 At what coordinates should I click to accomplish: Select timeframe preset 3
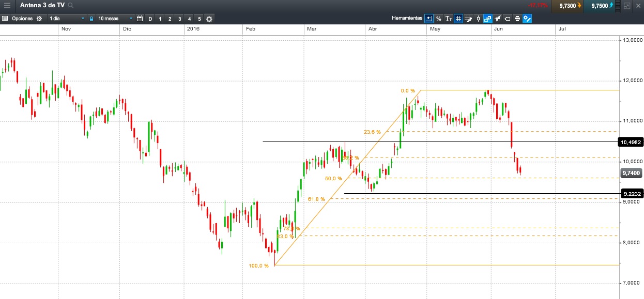pyautogui.click(x=180, y=19)
